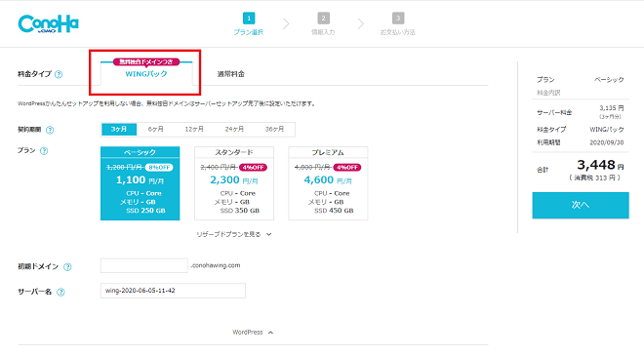Click step 1 プラン選択 indicator
The height and width of the screenshot is (356, 644).
pos(249,24)
